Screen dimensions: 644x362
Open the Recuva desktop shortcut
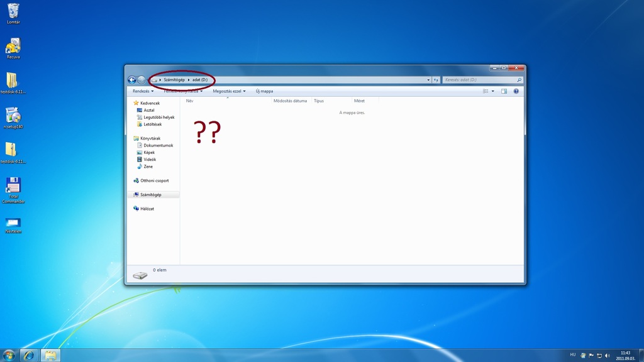[x=13, y=47]
